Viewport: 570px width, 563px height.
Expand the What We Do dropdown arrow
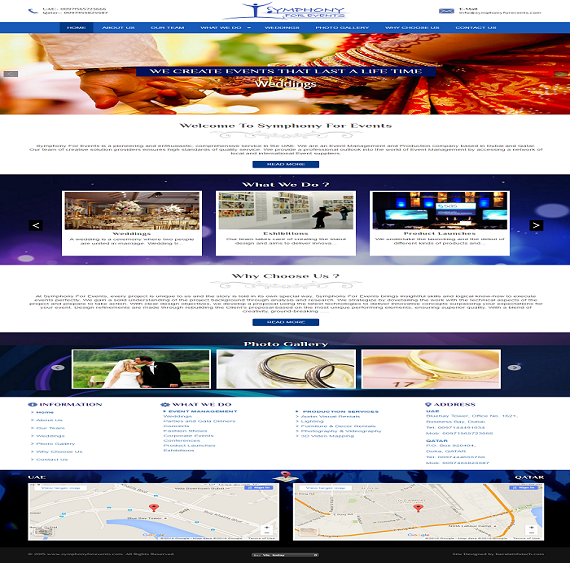point(249,28)
